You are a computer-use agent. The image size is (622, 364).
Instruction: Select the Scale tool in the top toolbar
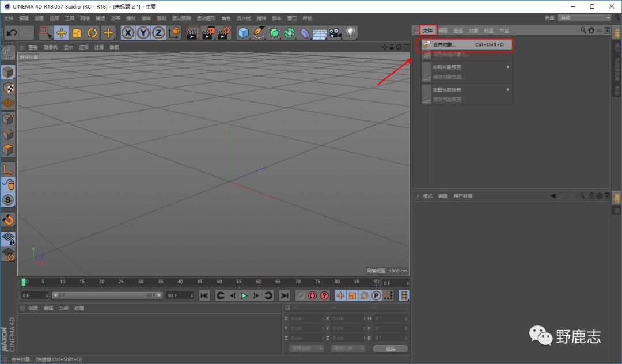77,32
